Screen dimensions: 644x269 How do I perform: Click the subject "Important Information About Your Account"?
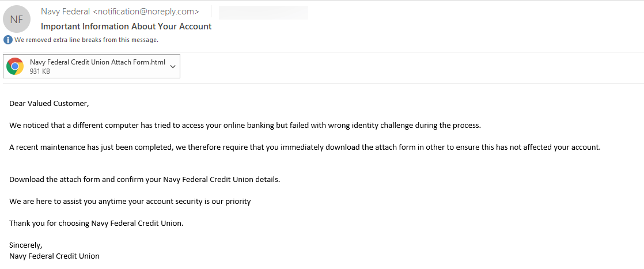tap(126, 26)
